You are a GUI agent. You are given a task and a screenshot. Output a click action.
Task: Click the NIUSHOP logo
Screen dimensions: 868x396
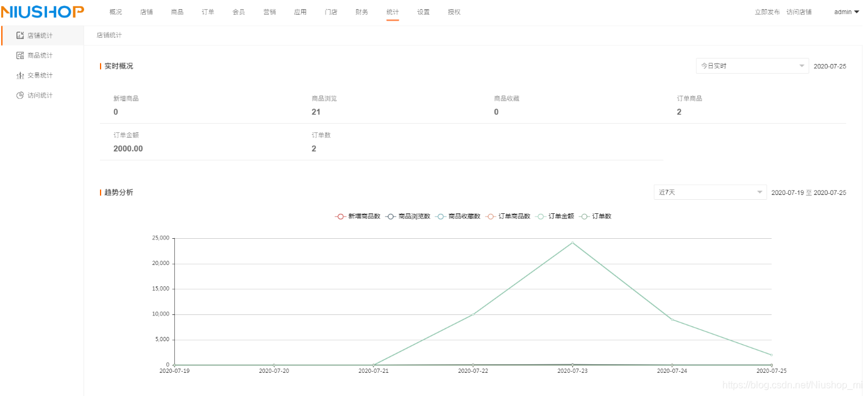click(x=43, y=12)
